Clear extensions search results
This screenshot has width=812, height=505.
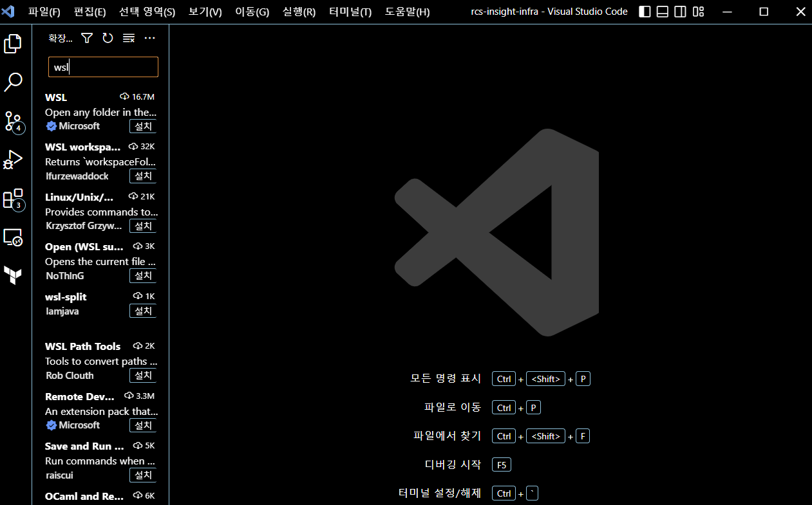pos(129,39)
